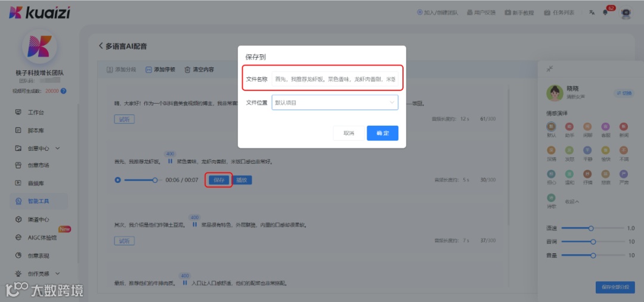Open 任务列表 in top bar
The height and width of the screenshot is (302, 644).
[559, 13]
